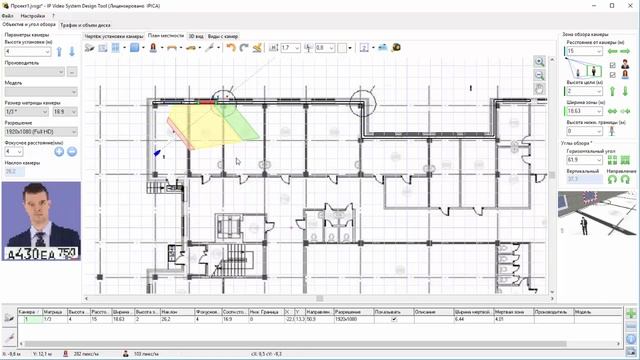Click the camera icon left of the camera table
The height and width of the screenshot is (360, 640).
coord(9,318)
